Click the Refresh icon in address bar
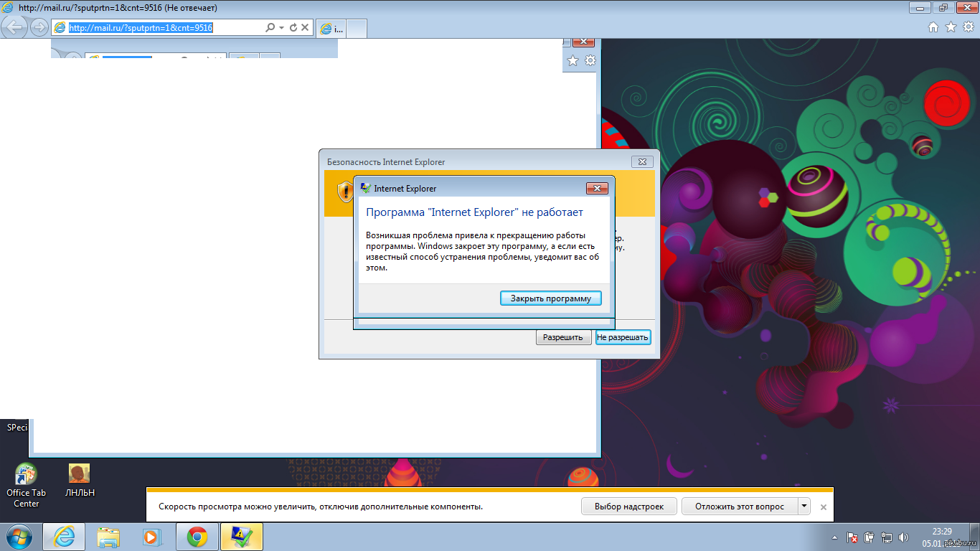 point(293,27)
